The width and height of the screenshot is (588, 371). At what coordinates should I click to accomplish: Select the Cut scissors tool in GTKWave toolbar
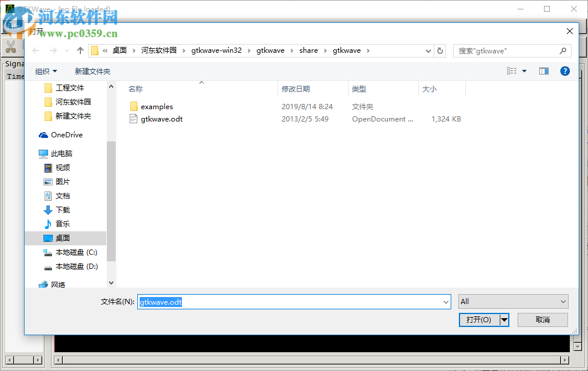(x=12, y=46)
